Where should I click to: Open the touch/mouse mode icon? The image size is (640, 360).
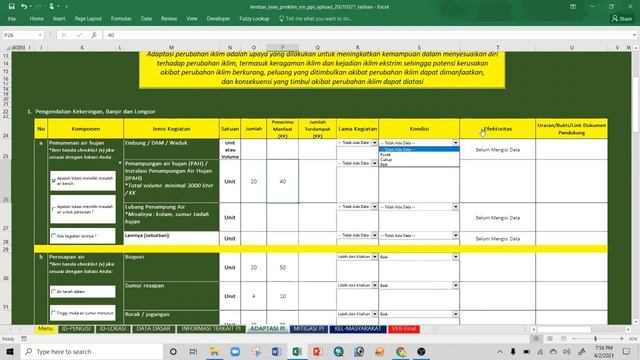pyautogui.click(x=51, y=7)
